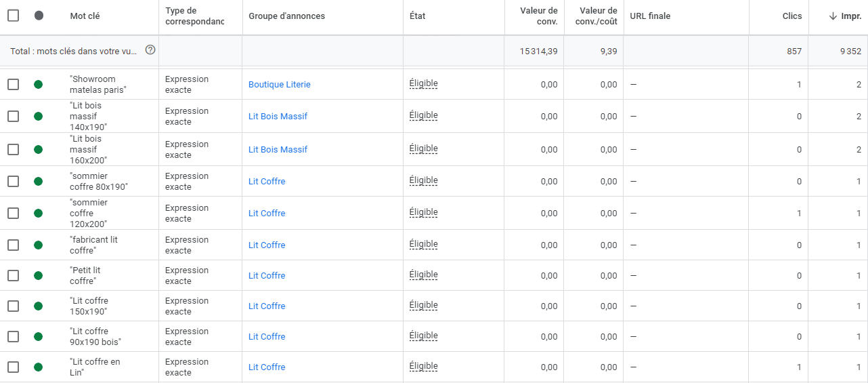Click the sort arrow on Impr. column
The height and width of the screenshot is (383, 868).
(x=833, y=16)
